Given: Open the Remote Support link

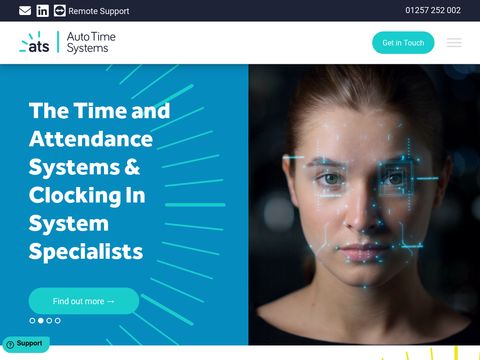Looking at the screenshot, I should [99, 11].
